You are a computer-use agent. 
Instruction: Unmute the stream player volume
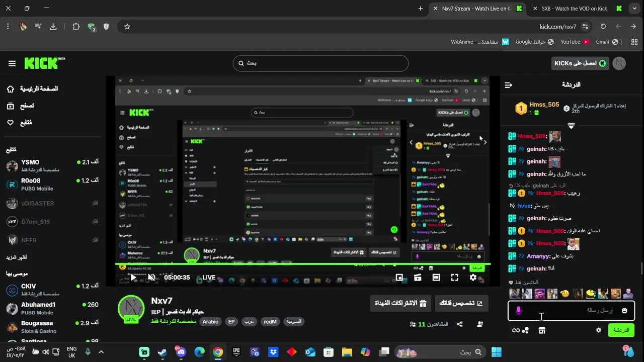(151, 278)
